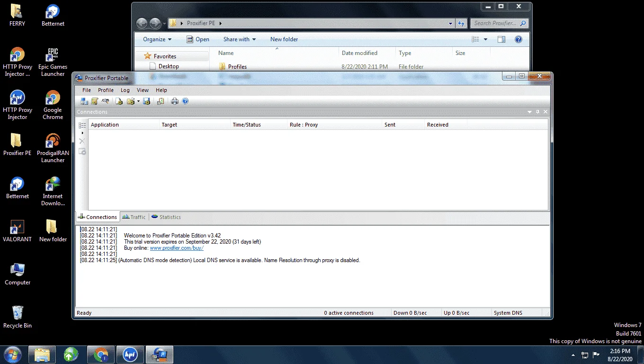
Task: Click the Explorer Back button
Action: [x=142, y=23]
